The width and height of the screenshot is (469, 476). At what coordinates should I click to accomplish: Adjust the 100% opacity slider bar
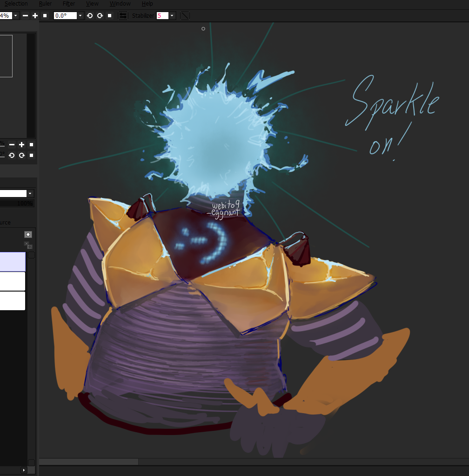(x=17, y=204)
